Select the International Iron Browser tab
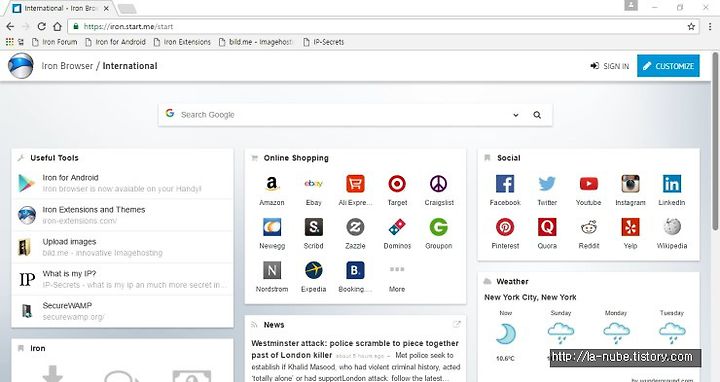This screenshot has width=720, height=382. tap(60, 8)
